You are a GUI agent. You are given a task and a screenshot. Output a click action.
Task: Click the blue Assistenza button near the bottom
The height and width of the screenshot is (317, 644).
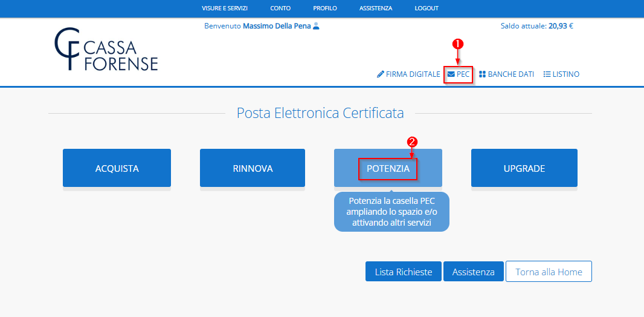pos(473,272)
